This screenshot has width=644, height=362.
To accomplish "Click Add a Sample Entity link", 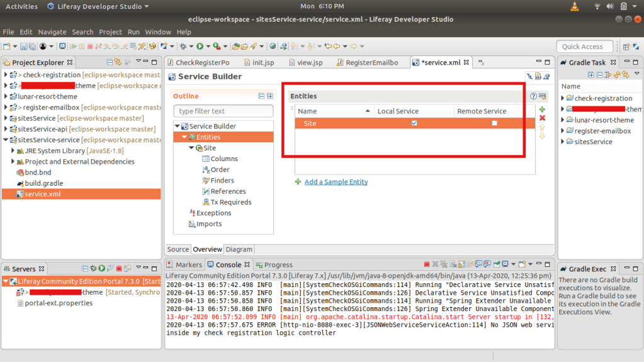I will point(336,182).
